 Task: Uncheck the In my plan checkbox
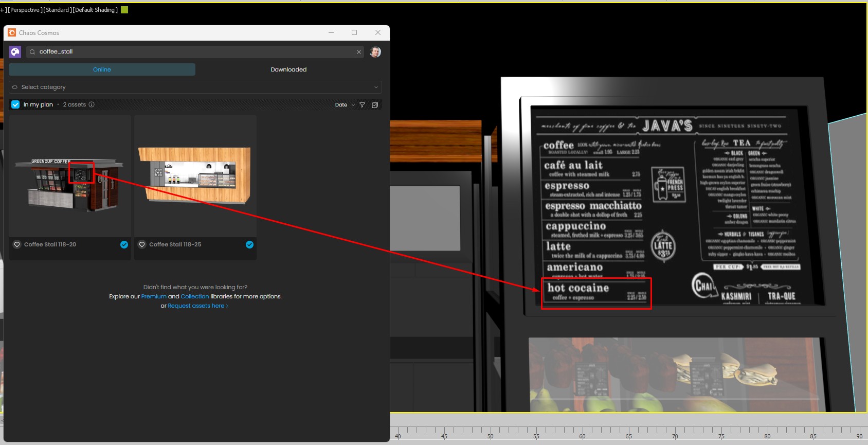click(x=15, y=104)
